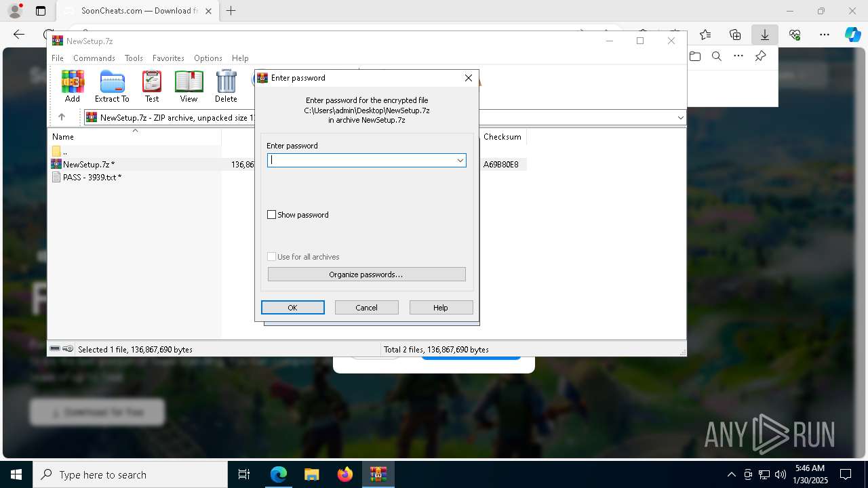Open the Edge tab actions icon

point(41,11)
